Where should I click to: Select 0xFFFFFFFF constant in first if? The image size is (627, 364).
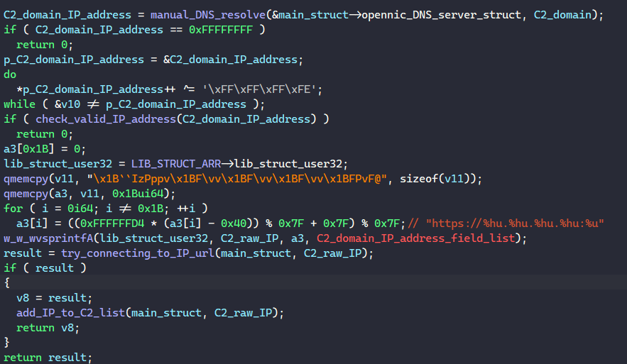coord(221,30)
